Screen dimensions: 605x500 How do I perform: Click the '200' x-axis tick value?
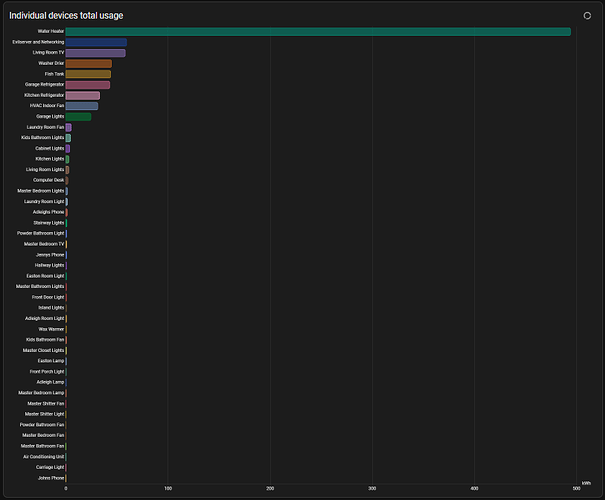[x=270, y=489]
